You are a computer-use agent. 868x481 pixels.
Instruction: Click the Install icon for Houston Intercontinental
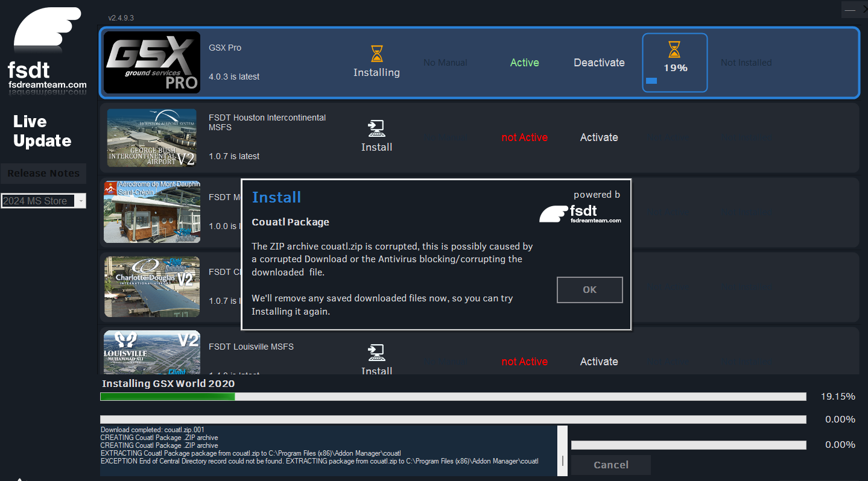pyautogui.click(x=376, y=128)
